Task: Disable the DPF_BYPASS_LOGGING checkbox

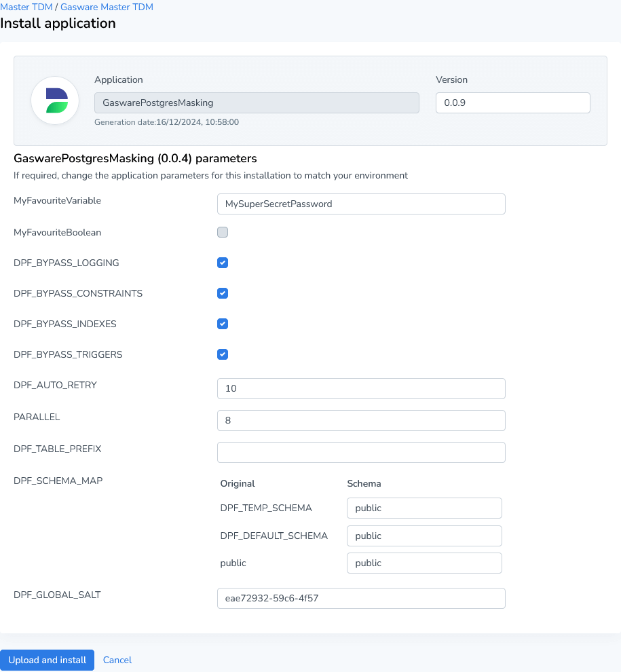Action: pyautogui.click(x=223, y=262)
